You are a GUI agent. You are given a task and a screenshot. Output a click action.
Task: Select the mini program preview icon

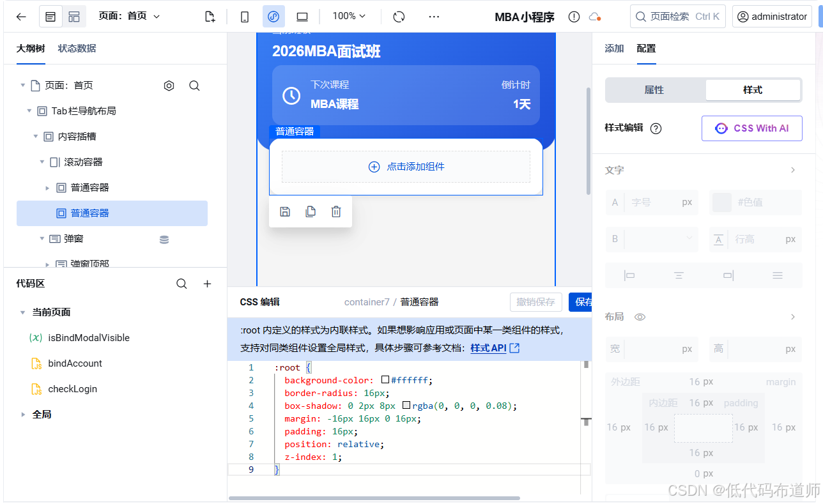(x=273, y=17)
